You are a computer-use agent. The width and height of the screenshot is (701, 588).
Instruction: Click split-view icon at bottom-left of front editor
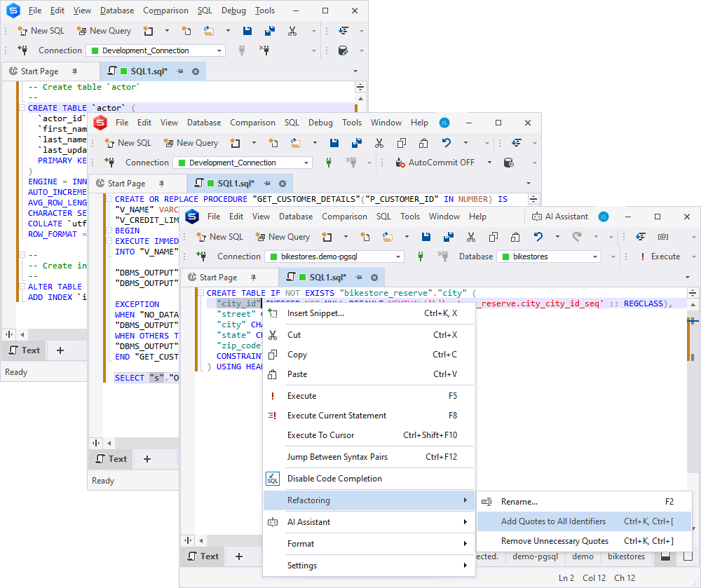pos(188,540)
